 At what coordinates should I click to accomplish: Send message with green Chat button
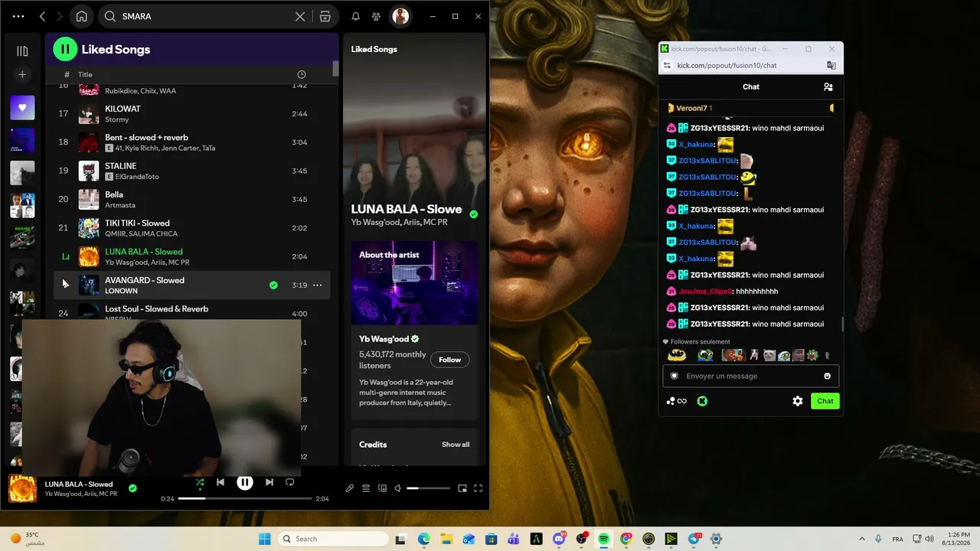click(x=825, y=401)
